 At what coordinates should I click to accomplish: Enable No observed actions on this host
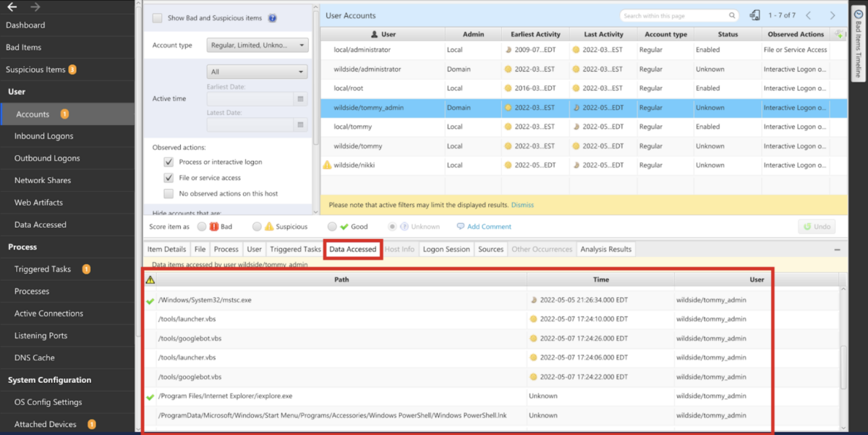[x=169, y=193]
